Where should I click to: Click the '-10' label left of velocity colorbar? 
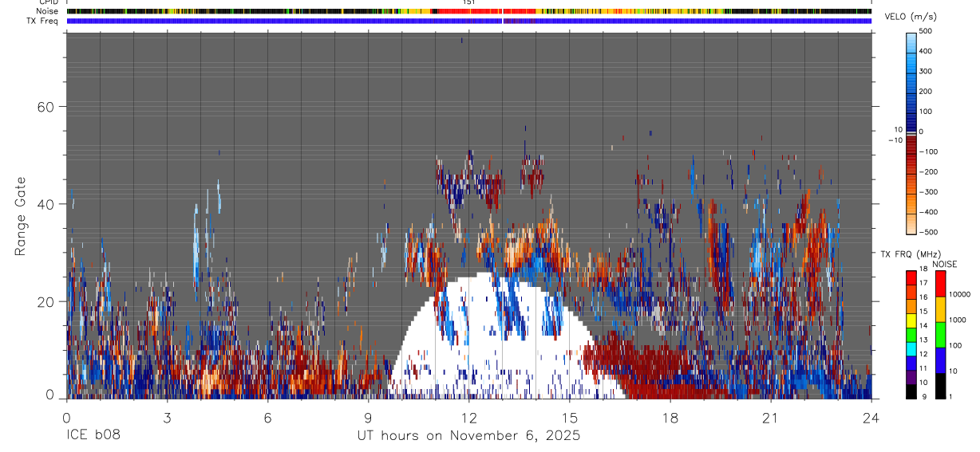(895, 140)
